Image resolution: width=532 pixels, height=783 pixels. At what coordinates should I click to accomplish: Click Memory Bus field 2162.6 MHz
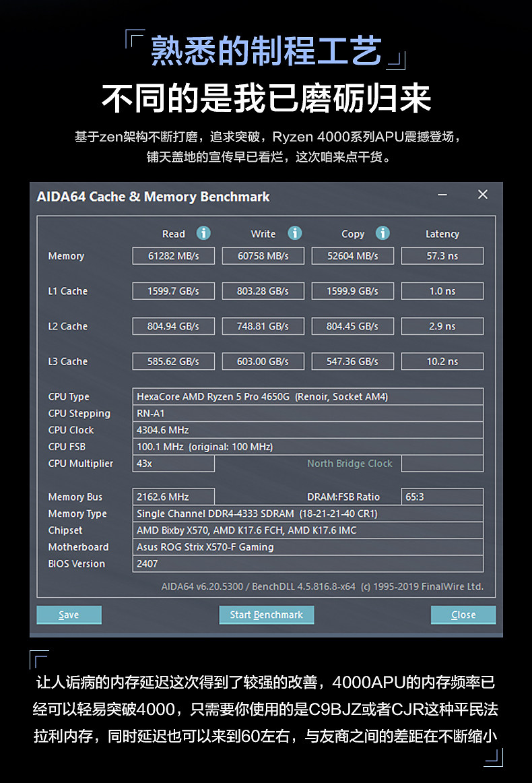click(174, 497)
